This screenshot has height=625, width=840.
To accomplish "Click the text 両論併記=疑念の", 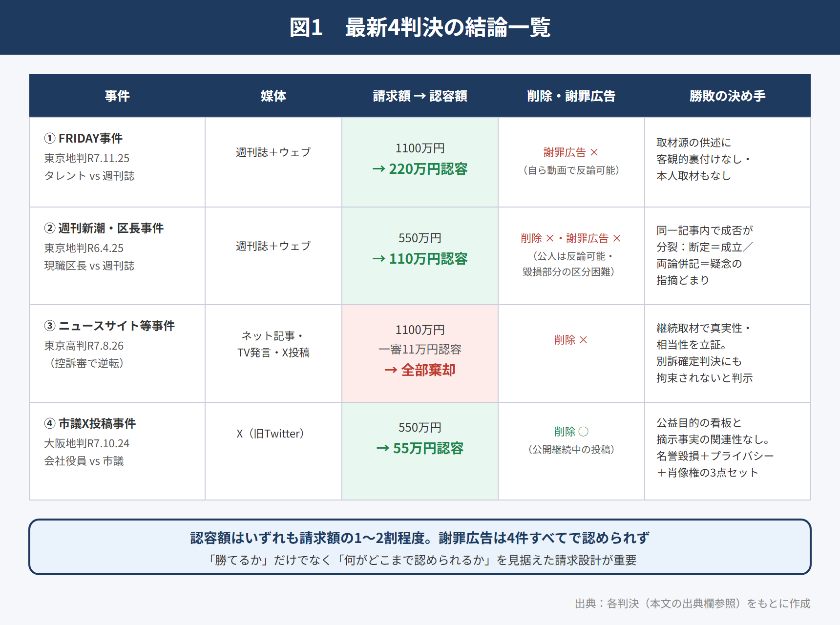I will (x=699, y=264).
